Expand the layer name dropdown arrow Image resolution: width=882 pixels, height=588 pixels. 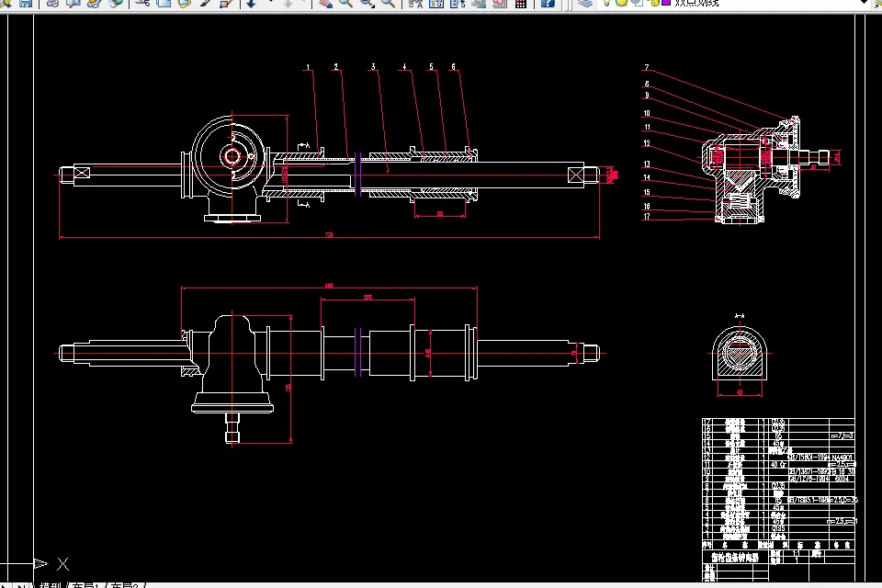click(865, 3)
